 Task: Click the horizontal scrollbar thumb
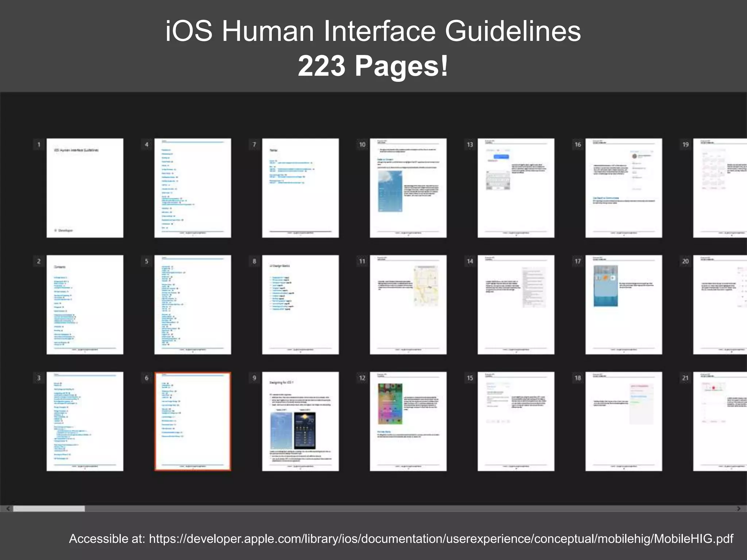pos(49,509)
